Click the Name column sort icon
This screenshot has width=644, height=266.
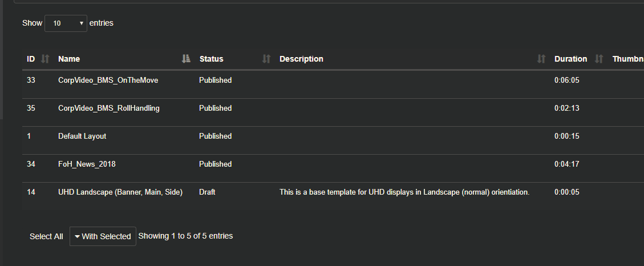point(186,59)
